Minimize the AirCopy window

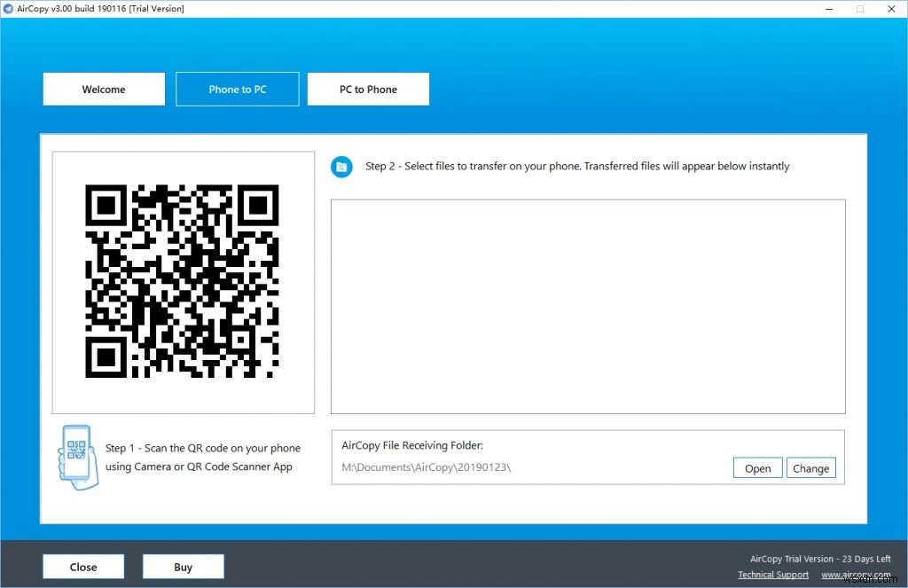pyautogui.click(x=829, y=8)
